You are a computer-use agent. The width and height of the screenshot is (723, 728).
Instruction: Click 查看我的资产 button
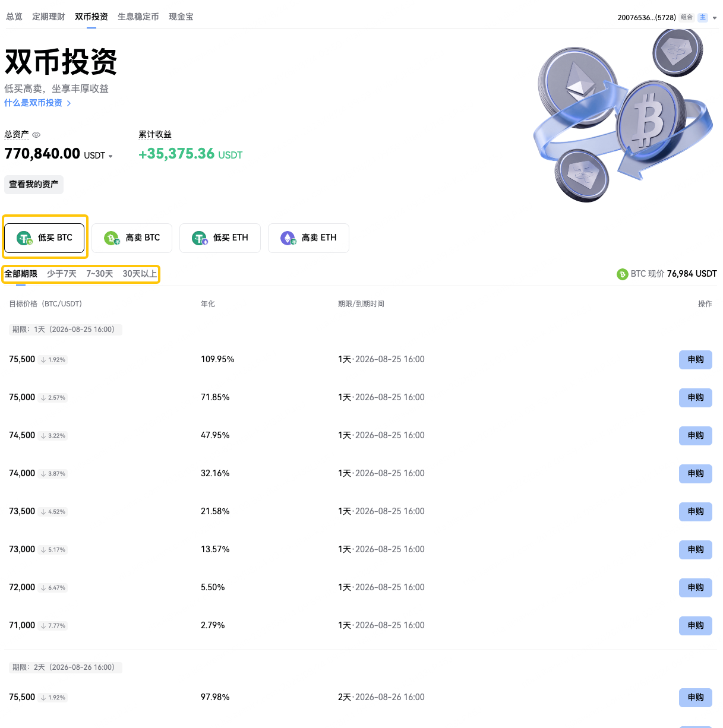click(34, 184)
